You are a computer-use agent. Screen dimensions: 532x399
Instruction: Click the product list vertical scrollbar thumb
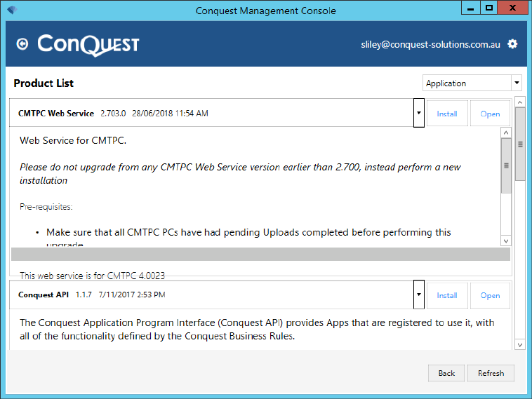point(520,144)
